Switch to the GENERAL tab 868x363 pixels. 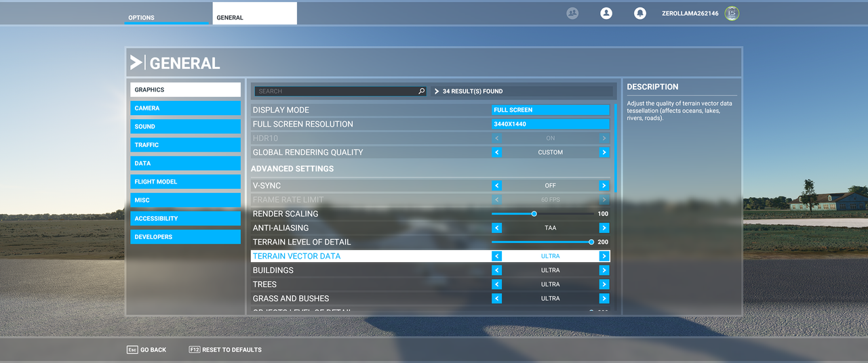(254, 14)
